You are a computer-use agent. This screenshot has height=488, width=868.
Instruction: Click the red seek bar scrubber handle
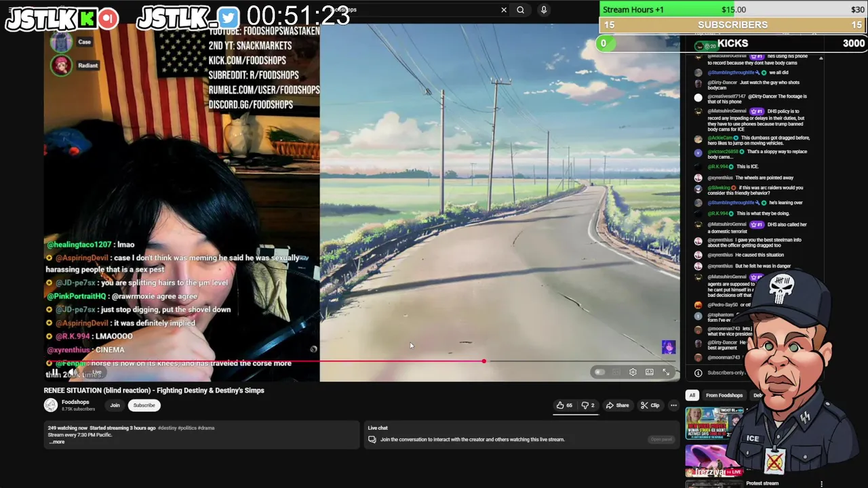(x=484, y=361)
